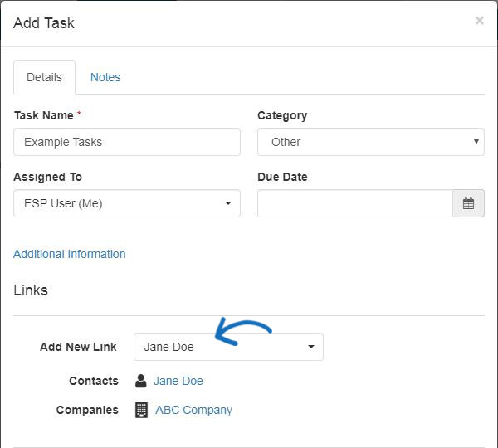Click the Task Name label
The width and height of the screenshot is (498, 448).
[44, 115]
